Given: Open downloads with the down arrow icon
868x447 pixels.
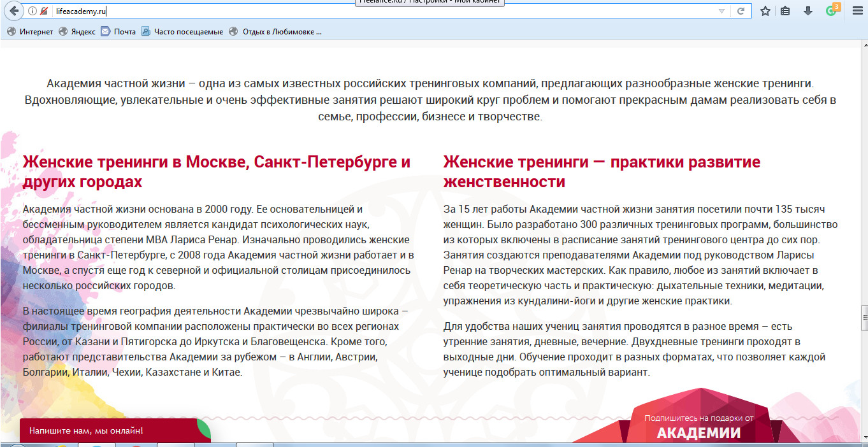Looking at the screenshot, I should pos(808,11).
